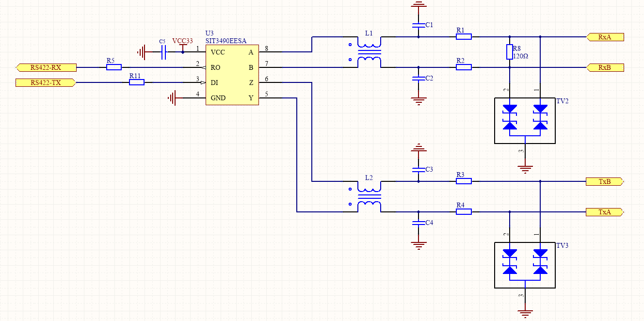Select the TV3 TVS diode array
Image resolution: width=644 pixels, height=321 pixels.
pyautogui.click(x=525, y=265)
